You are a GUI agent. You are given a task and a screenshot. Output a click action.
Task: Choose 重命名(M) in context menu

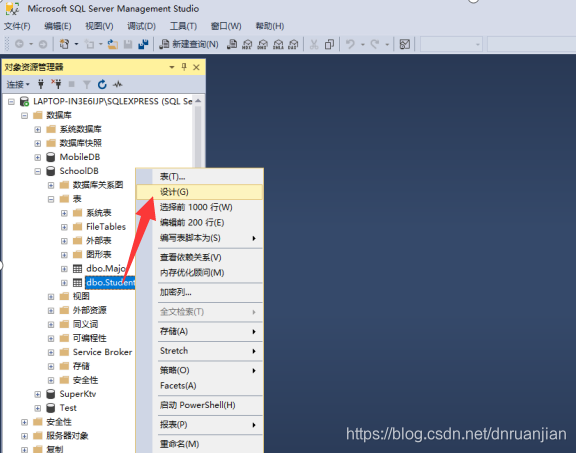coord(199,444)
